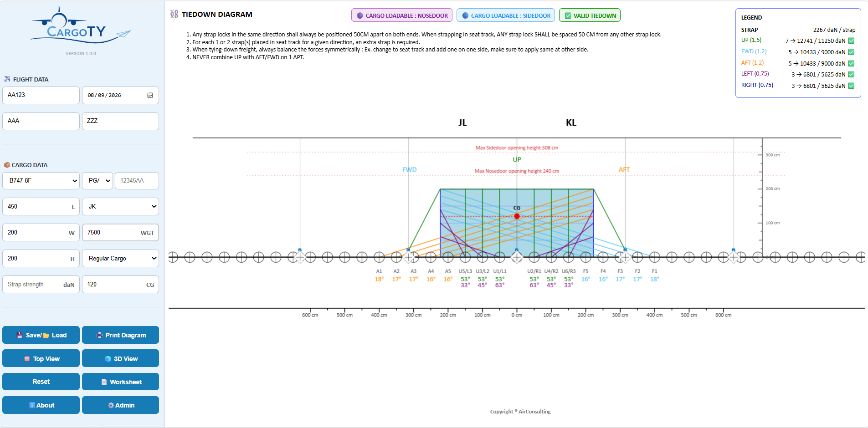Click the floor ring above U3/L2
868x428 pixels.
(x=483, y=257)
